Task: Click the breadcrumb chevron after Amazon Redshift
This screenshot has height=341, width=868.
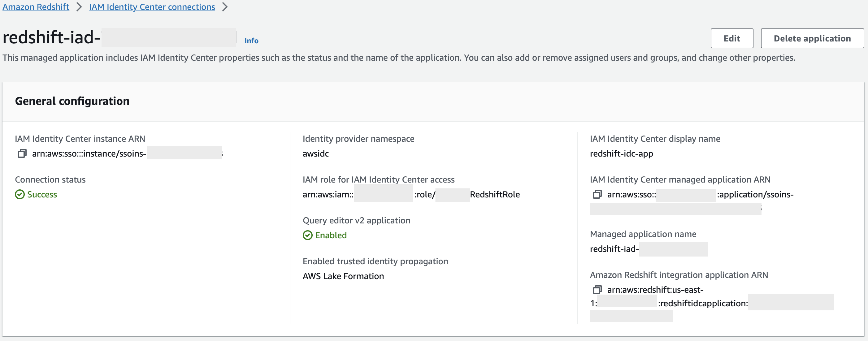Action: tap(79, 7)
